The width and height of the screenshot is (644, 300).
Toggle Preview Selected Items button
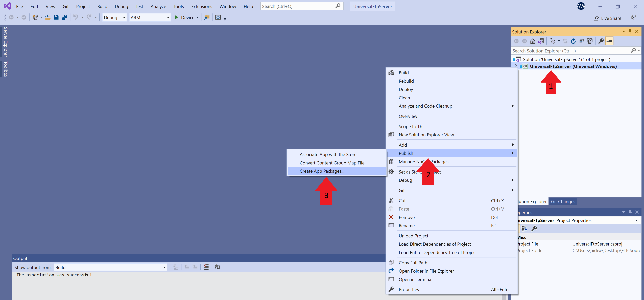pos(609,41)
